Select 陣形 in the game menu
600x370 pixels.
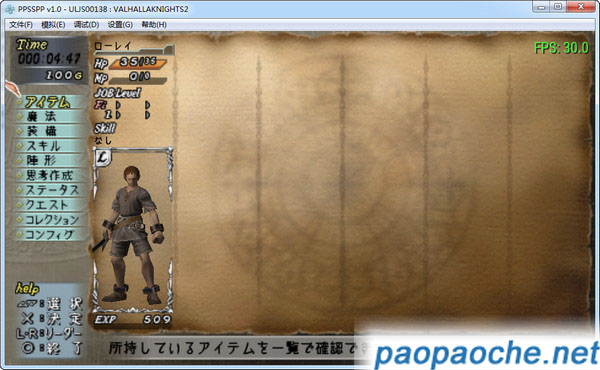coord(51,160)
